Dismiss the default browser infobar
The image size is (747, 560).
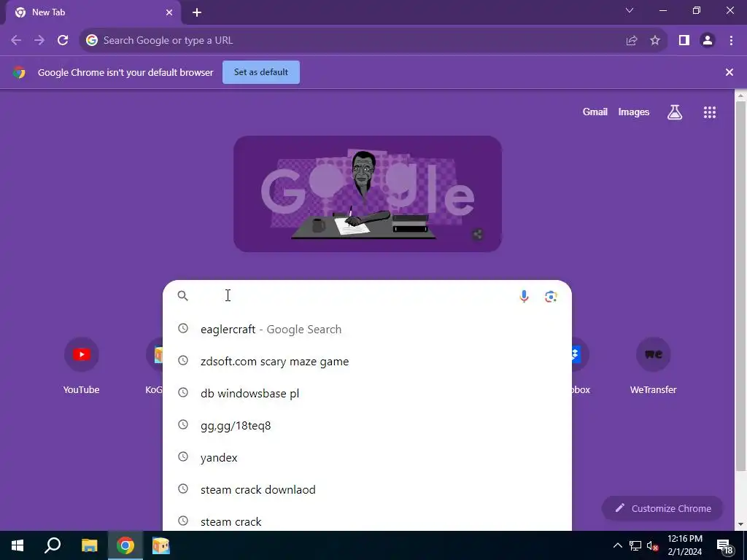click(x=729, y=72)
